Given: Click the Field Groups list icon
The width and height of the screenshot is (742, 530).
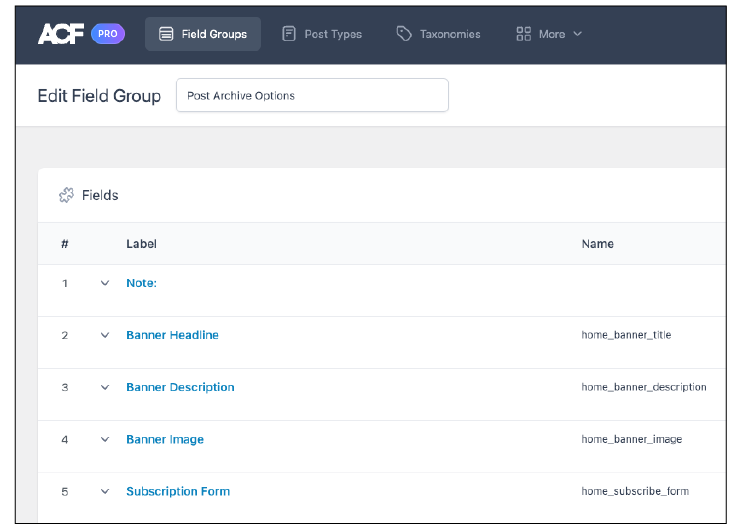Looking at the screenshot, I should [x=166, y=34].
